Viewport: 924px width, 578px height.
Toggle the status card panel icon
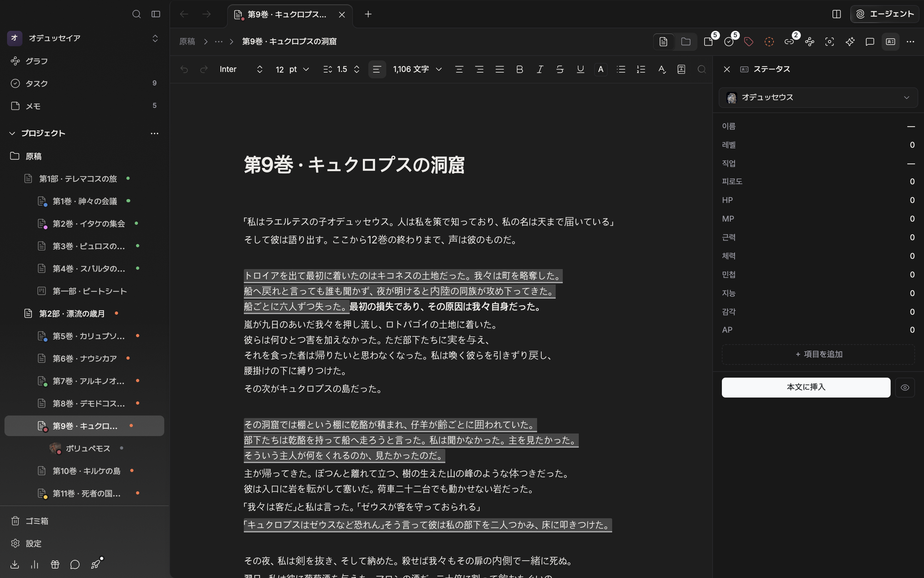(890, 42)
